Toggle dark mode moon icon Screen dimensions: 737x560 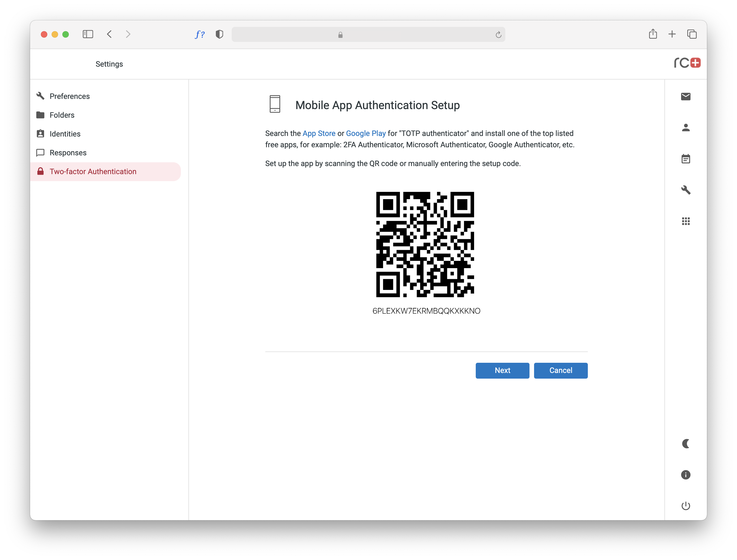pyautogui.click(x=685, y=444)
